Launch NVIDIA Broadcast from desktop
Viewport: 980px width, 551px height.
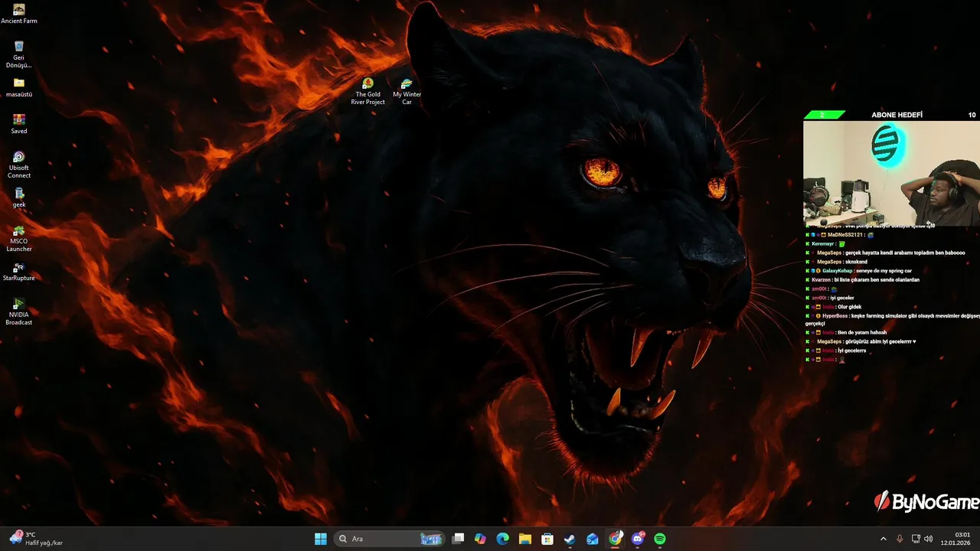[x=19, y=311]
